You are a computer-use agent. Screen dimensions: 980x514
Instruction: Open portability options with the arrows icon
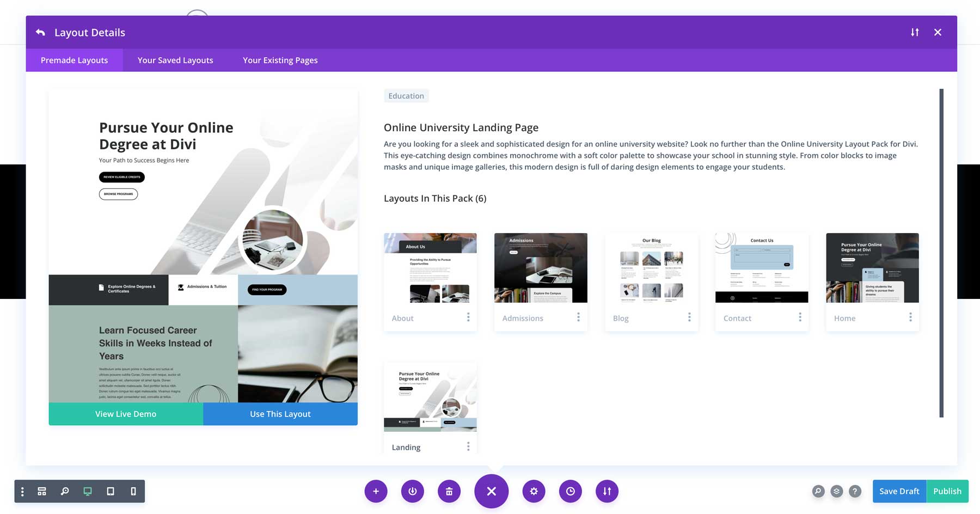click(607, 491)
